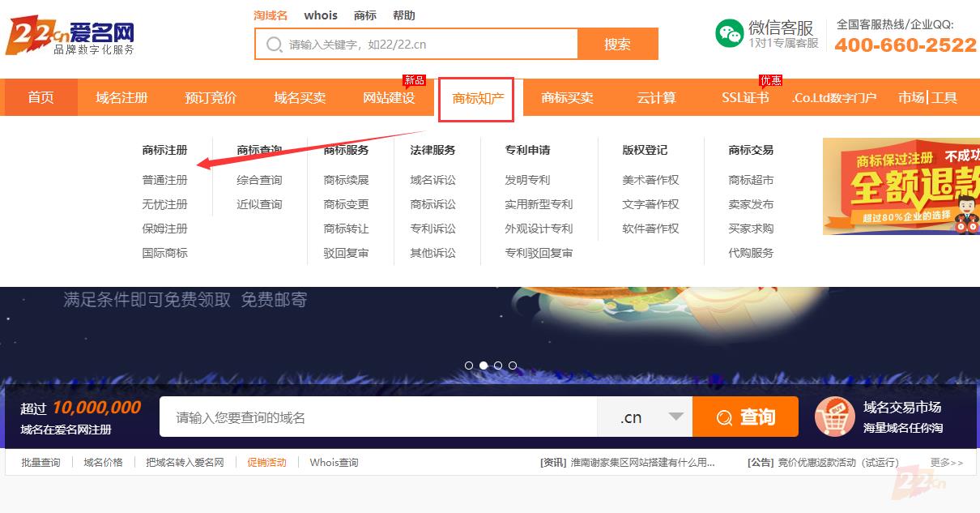The width and height of the screenshot is (980, 513).
Task: Click 外观设计专利 link
Action: point(539,229)
